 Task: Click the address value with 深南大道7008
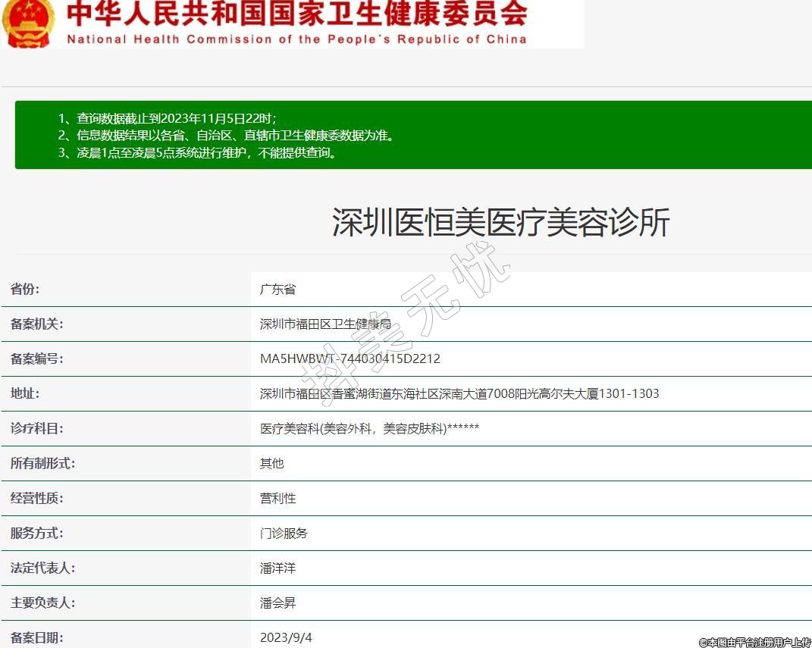pyautogui.click(x=459, y=393)
